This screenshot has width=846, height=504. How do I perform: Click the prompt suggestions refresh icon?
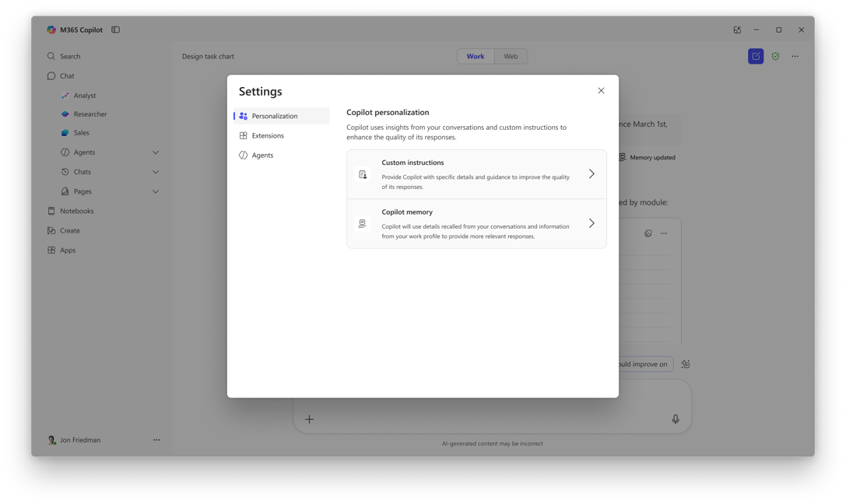pyautogui.click(x=686, y=365)
